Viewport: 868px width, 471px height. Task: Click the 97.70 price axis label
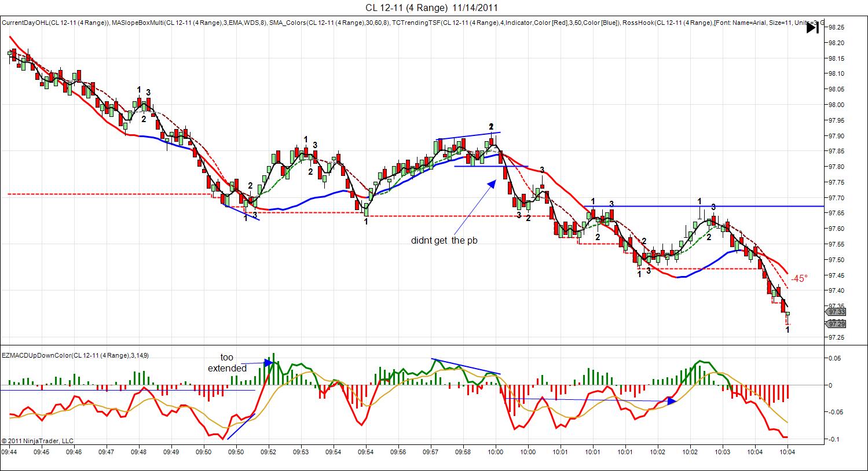(836, 198)
